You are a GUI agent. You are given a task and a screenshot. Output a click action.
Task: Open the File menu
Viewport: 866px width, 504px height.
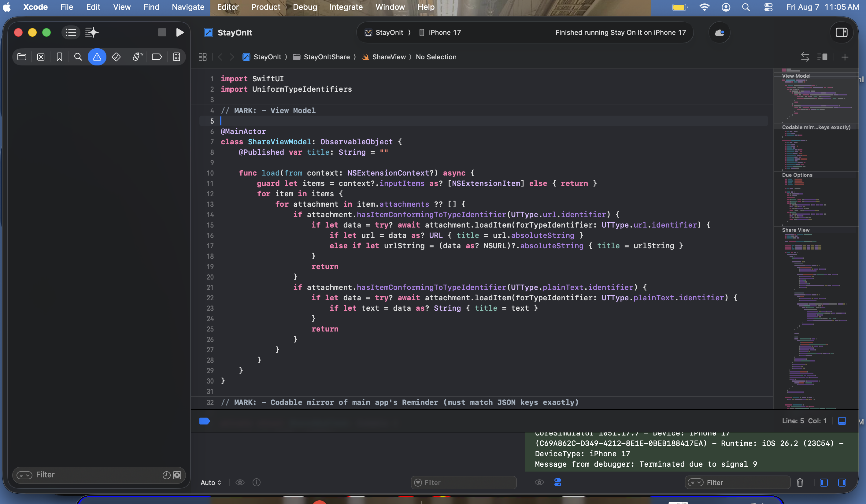click(x=67, y=7)
